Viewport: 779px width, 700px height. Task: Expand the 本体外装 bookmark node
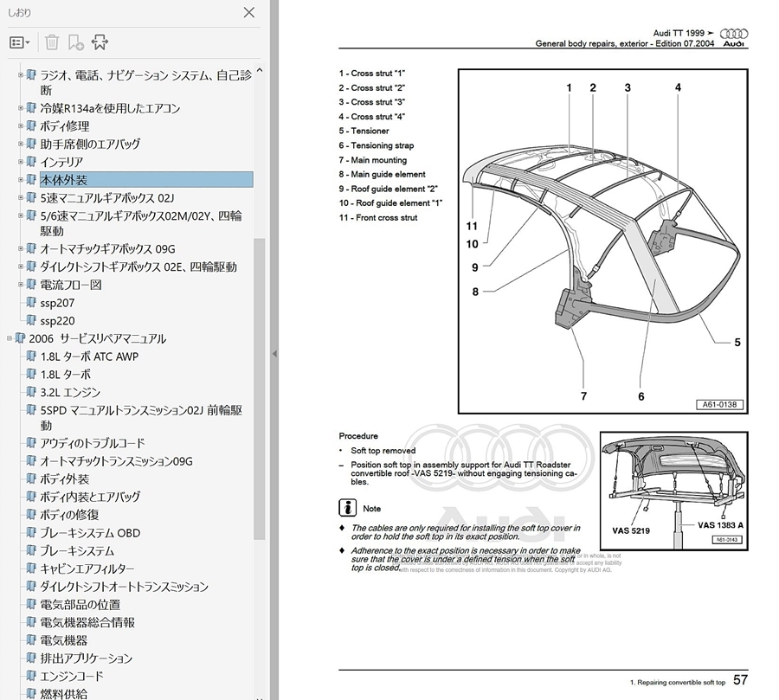[21, 179]
